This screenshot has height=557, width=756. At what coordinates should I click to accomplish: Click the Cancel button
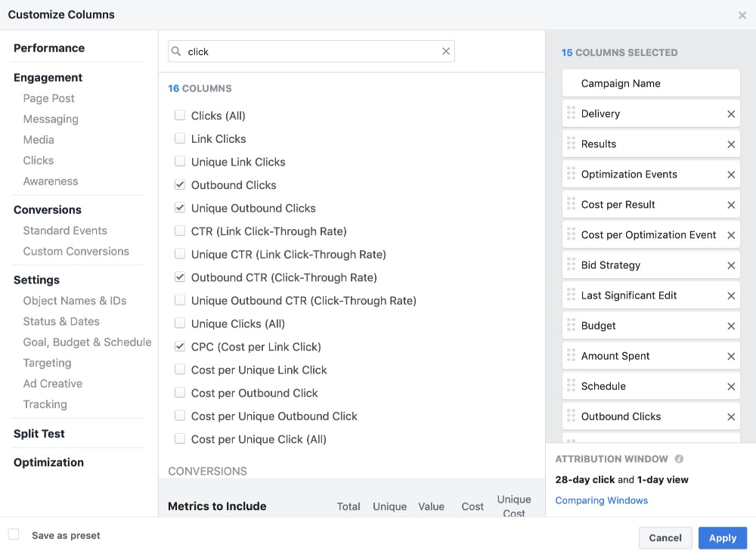[x=665, y=537]
